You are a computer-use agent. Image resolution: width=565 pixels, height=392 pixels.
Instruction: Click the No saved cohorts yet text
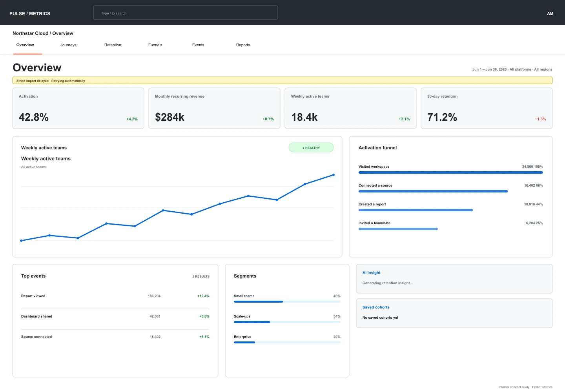coord(380,318)
